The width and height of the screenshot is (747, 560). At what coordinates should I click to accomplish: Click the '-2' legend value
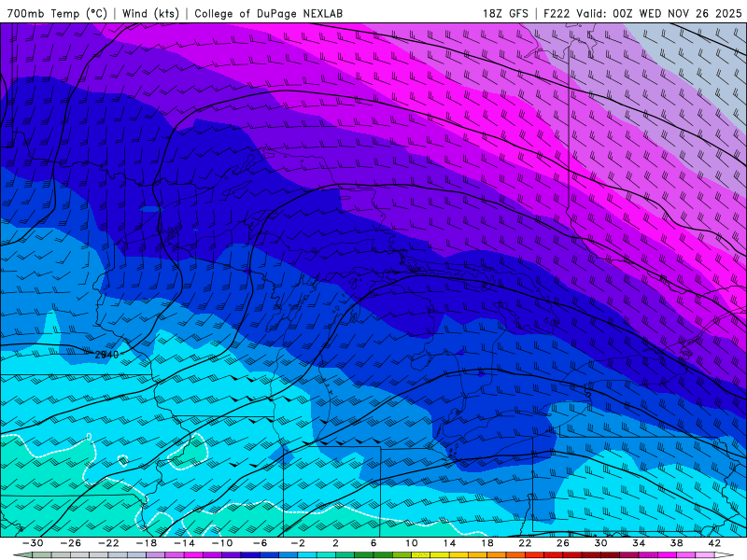(298, 543)
